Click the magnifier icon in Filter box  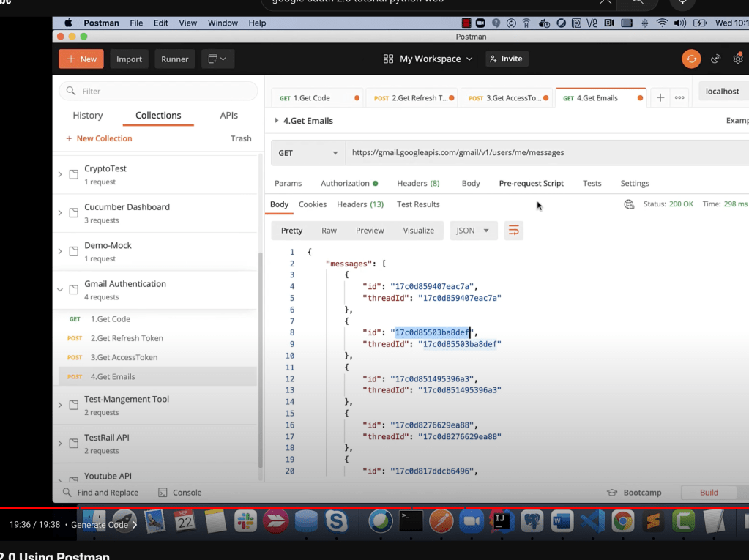[71, 91]
